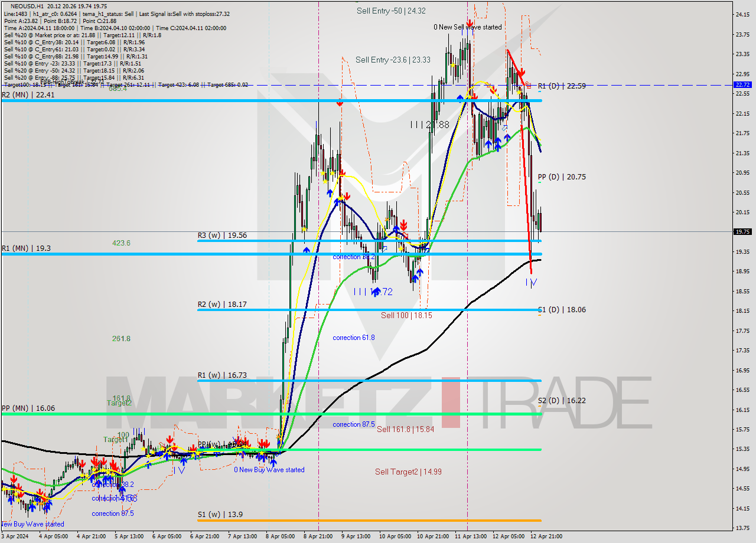This screenshot has height=543, width=756.
Task: Click the 'Sell 161.8 | 15.84' target label
Action: point(405,430)
